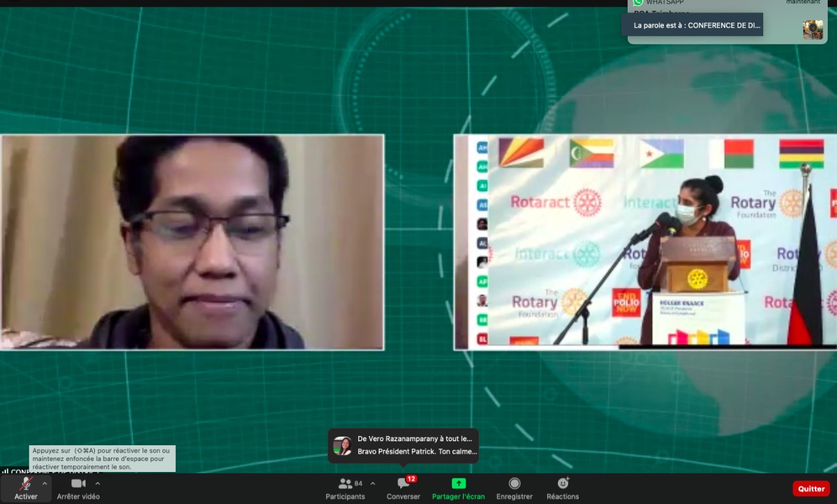Image resolution: width=837 pixels, height=504 pixels.
Task: Open audio options arrow beside Activer
Action: [x=44, y=484]
